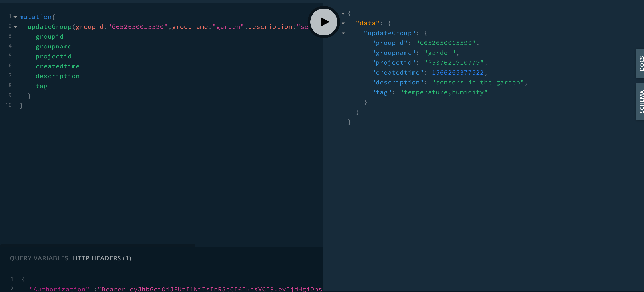
Task: Click the updateGroup call in editor
Action: pos(49,27)
